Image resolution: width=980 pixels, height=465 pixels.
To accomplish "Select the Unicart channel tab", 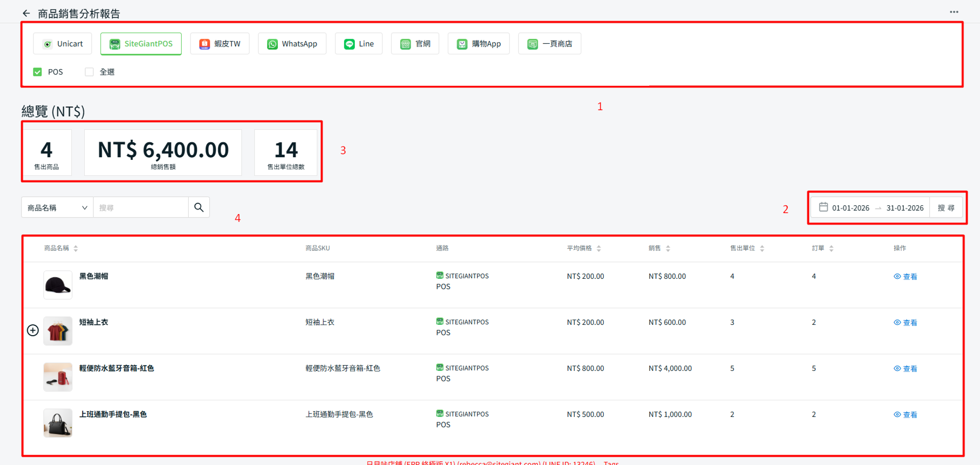I will 63,44.
